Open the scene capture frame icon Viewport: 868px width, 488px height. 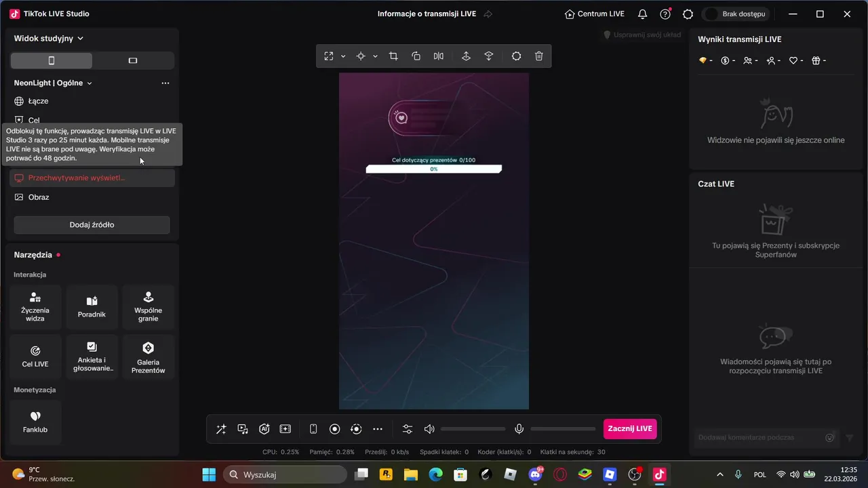[285, 429]
